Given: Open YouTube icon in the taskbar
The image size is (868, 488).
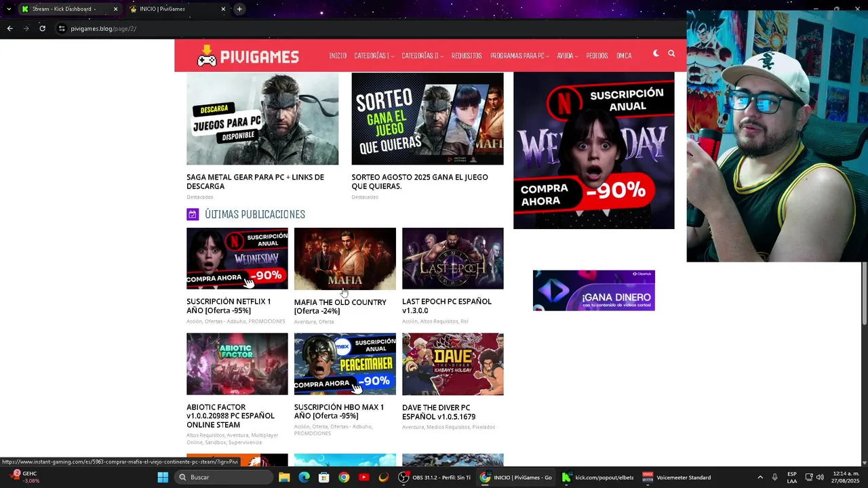Looking at the screenshot, I should 363,477.
